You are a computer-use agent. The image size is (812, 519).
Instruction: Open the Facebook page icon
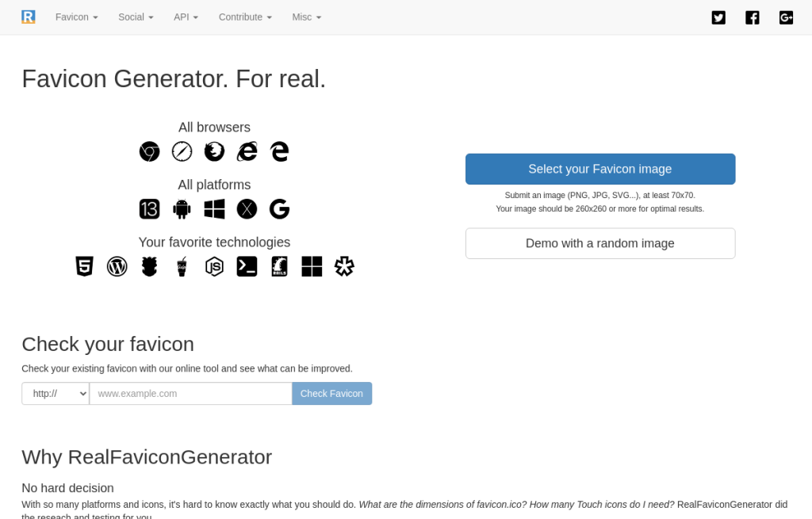point(753,17)
